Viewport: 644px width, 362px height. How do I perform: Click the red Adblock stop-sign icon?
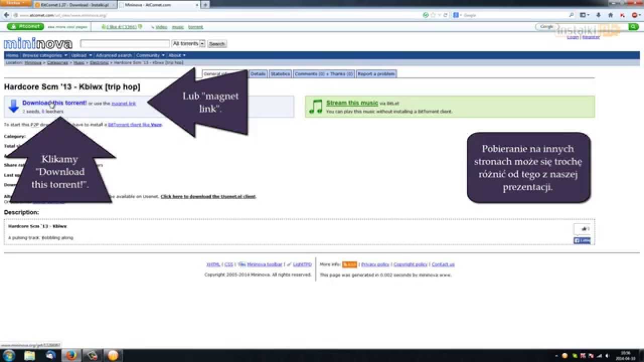(634, 16)
